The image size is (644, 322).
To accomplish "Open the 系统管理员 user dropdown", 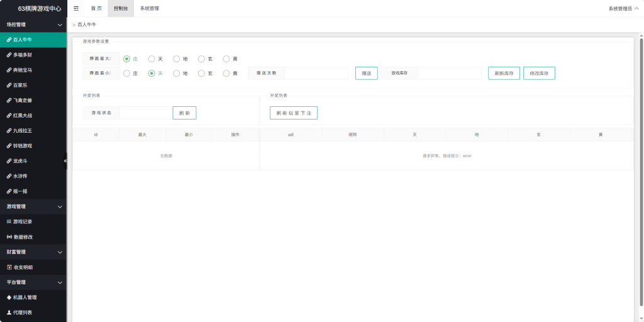I will pyautogui.click(x=623, y=9).
